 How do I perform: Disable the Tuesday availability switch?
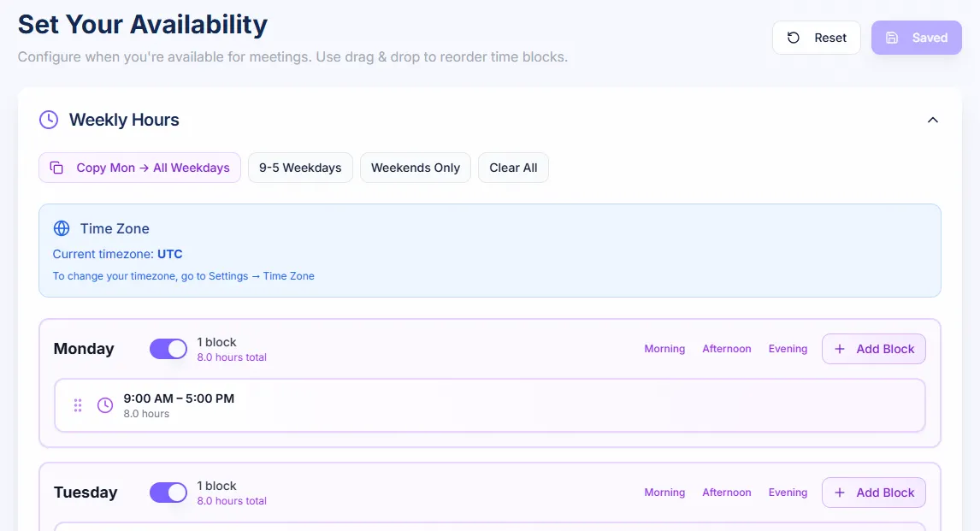168,493
